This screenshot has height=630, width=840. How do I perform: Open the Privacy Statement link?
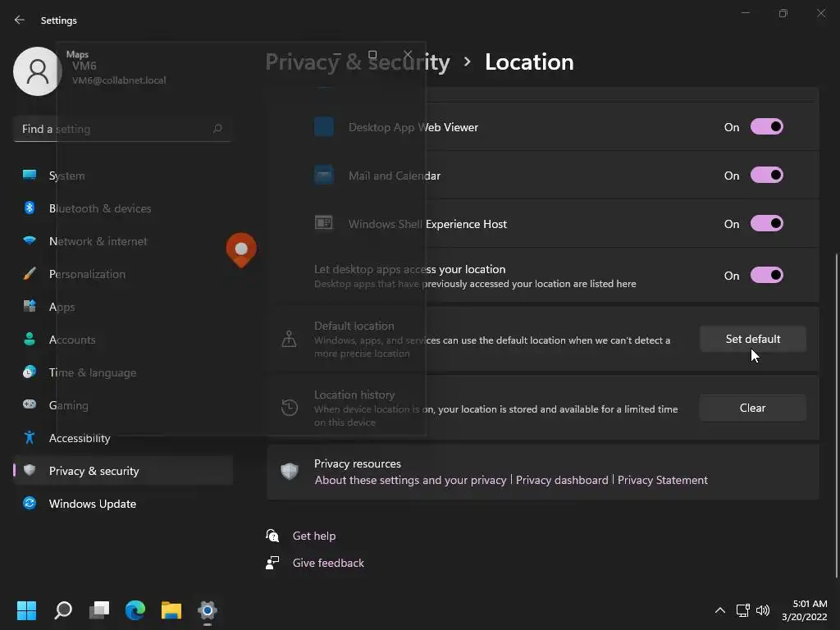(663, 480)
